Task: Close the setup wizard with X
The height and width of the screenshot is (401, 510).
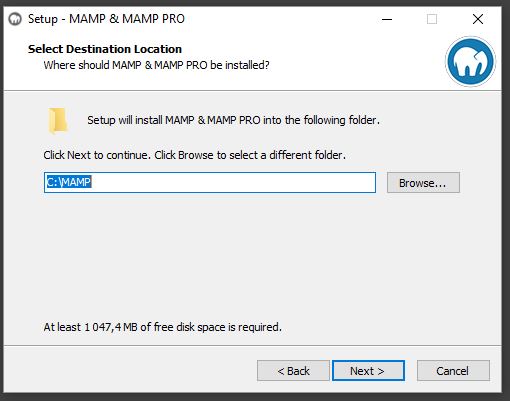Action: click(x=478, y=19)
